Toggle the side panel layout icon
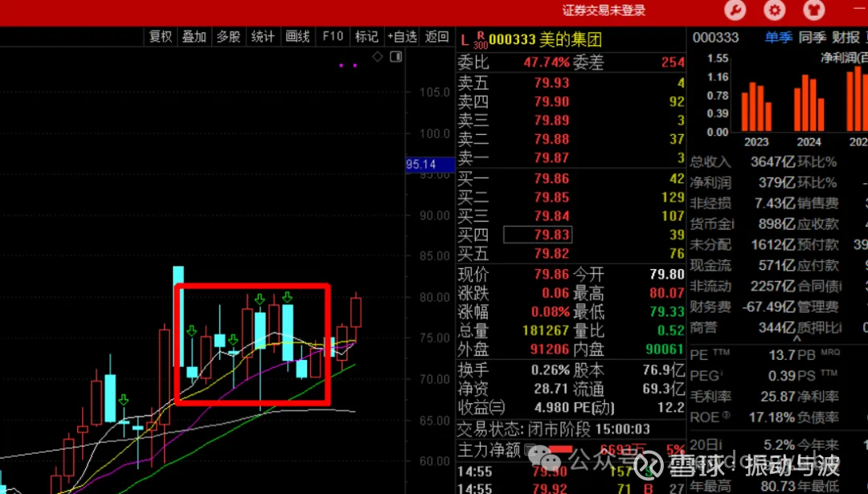Image resolution: width=868 pixels, height=494 pixels. tap(395, 56)
